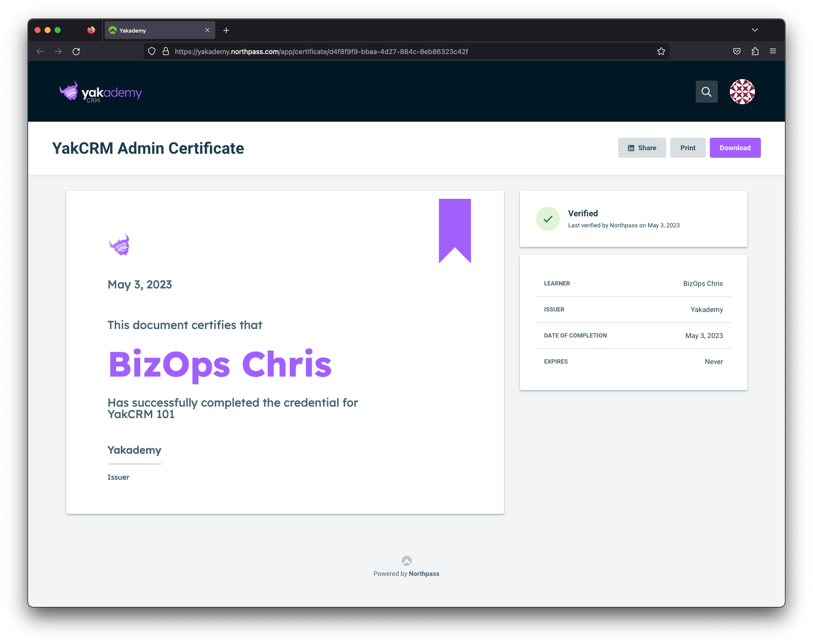
Task: Click the green Verified checkmark icon
Action: 548,219
